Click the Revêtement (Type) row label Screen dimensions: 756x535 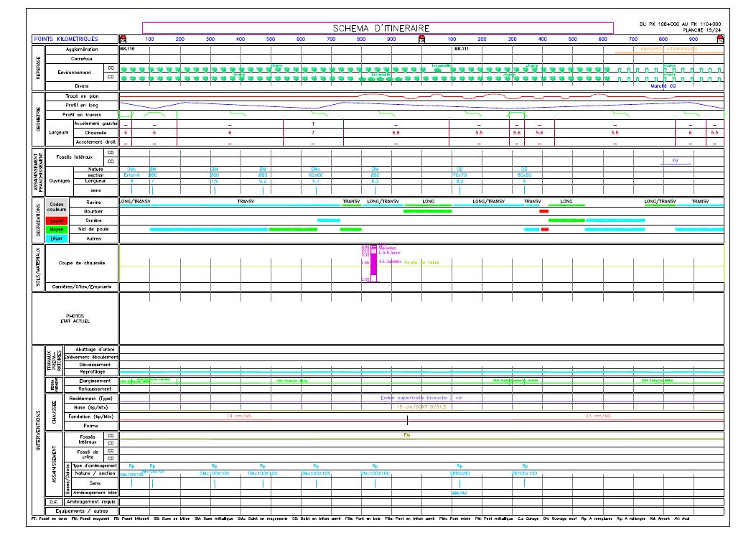click(90, 398)
